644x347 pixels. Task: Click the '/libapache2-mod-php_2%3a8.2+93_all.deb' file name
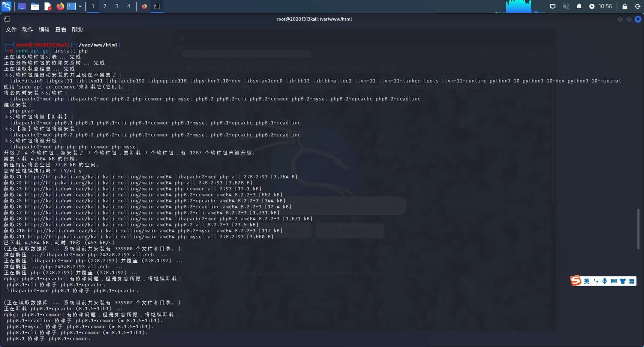97,255
